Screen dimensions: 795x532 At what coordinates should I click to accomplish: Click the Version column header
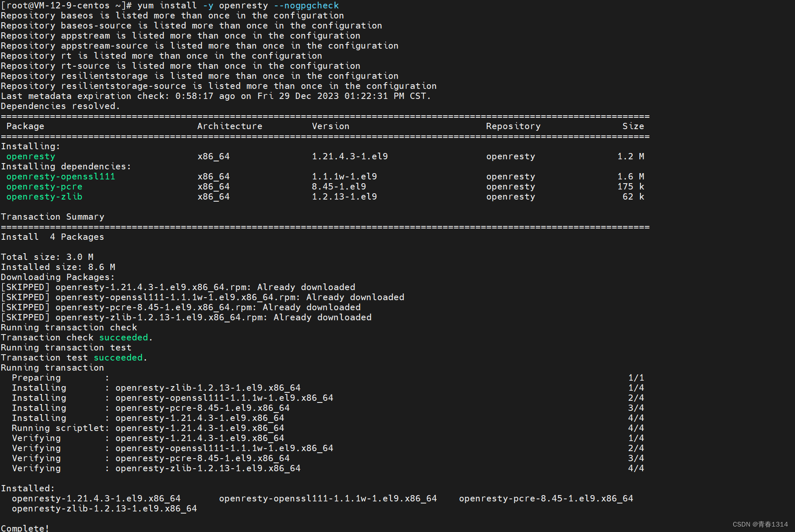coord(331,126)
